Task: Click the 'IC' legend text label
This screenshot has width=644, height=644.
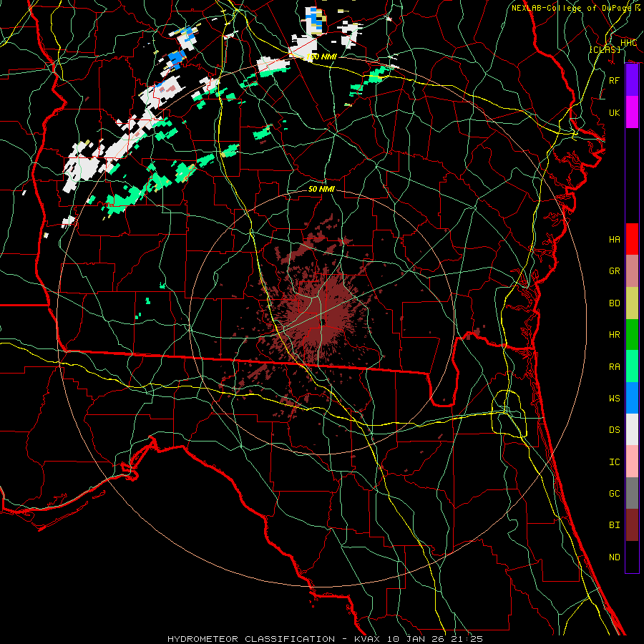Action: tap(614, 462)
